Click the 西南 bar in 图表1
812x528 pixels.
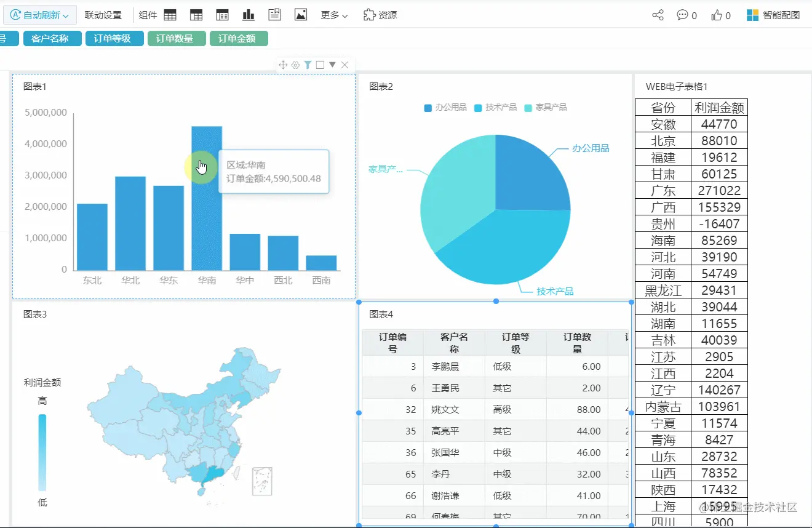[321, 263]
